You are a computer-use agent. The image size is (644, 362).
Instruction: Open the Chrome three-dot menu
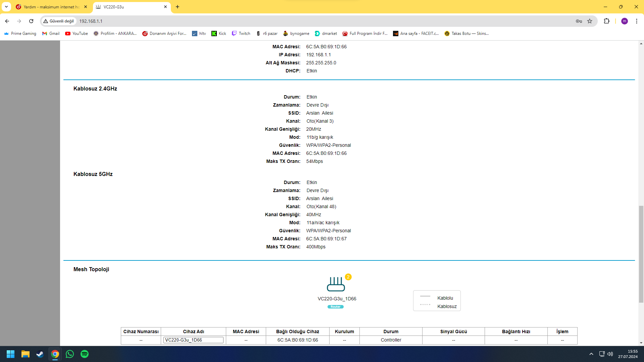[637, 21]
